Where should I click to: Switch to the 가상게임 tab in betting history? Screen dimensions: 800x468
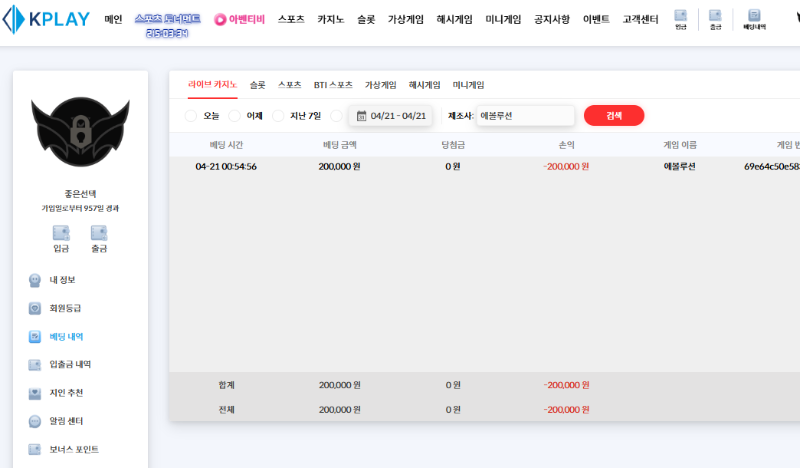coord(381,85)
